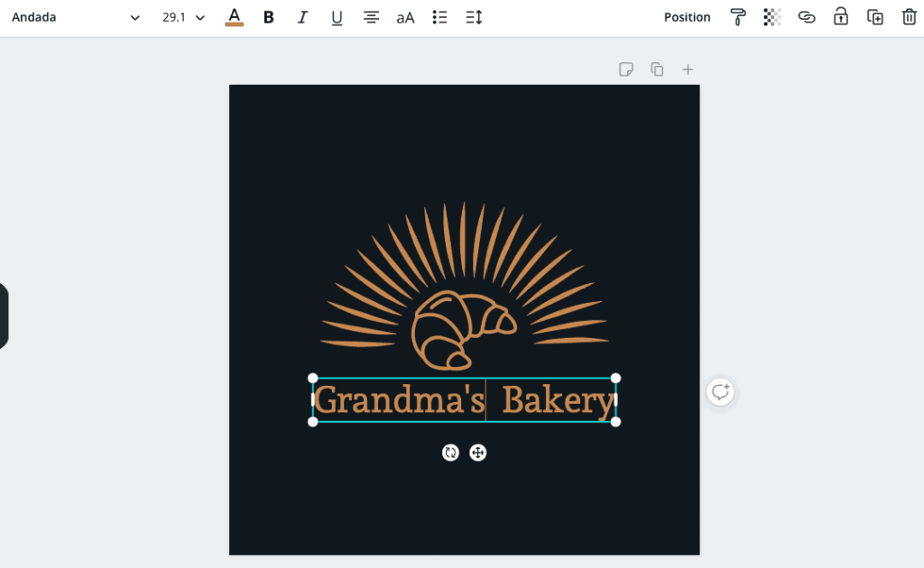The height and width of the screenshot is (568, 924).
Task: Add a comment with the speech bubble
Action: pos(720,392)
